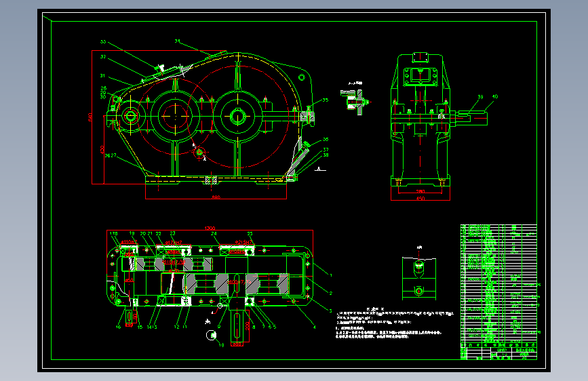Click part callout number 35
This screenshot has width=588, height=381.
[x=325, y=100]
